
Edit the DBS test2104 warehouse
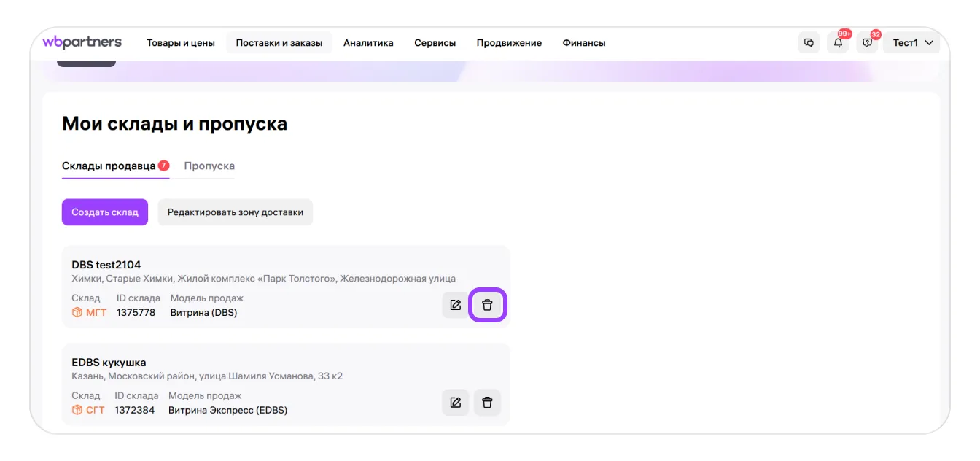(x=456, y=305)
